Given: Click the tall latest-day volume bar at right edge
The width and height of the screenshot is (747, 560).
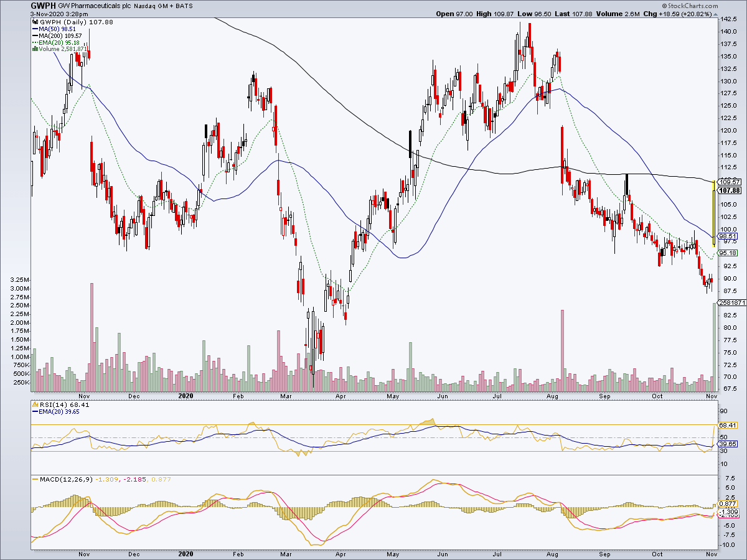Looking at the screenshot, I should point(713,346).
